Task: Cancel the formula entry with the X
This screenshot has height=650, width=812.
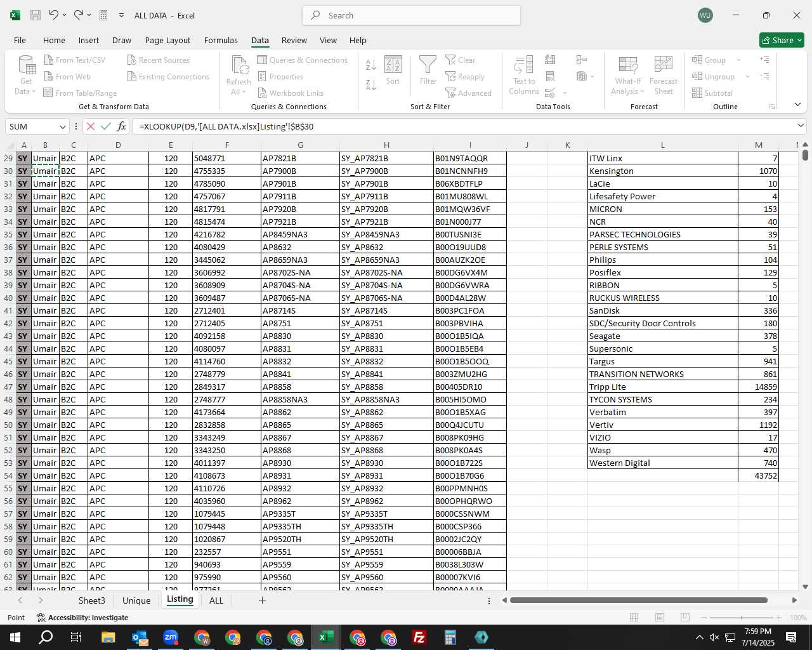Action: point(91,126)
